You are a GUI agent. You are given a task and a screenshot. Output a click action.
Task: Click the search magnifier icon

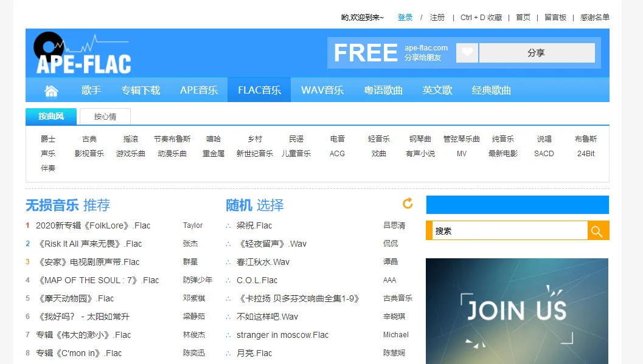(597, 230)
